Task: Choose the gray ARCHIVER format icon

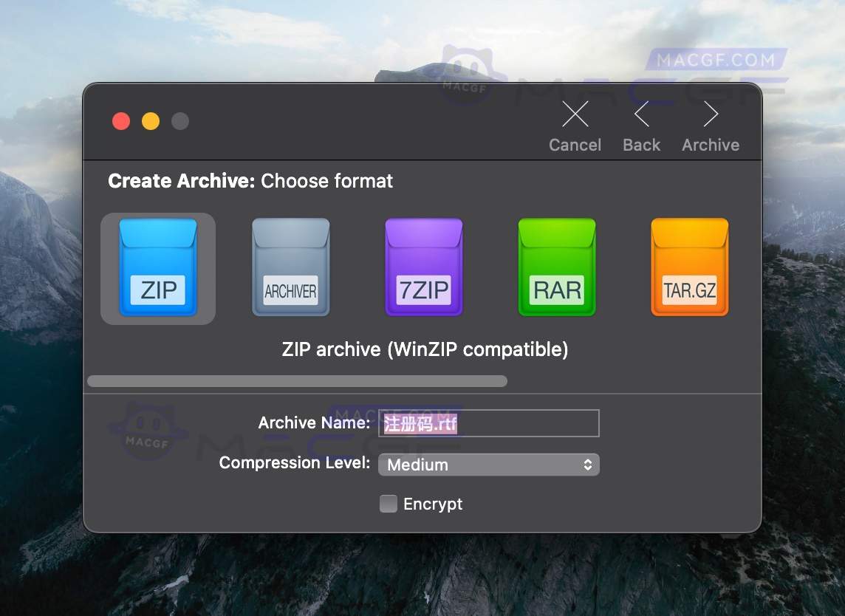Action: pyautogui.click(x=290, y=268)
